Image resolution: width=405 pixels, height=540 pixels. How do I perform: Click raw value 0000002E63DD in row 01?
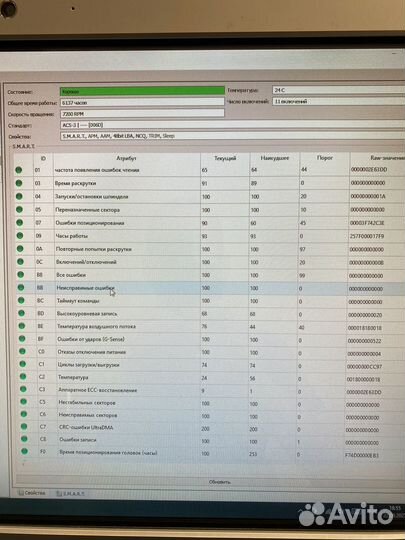pyautogui.click(x=369, y=169)
